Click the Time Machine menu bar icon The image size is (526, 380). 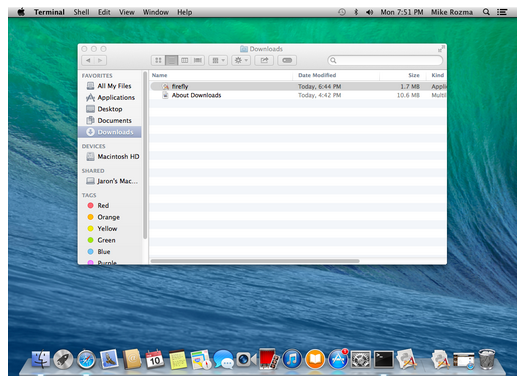tap(342, 12)
